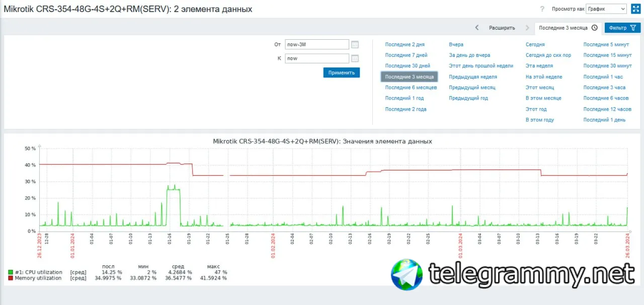The image size is (644, 305).
Task: Pick Сегодня до сих пор preset
Action: click(548, 55)
